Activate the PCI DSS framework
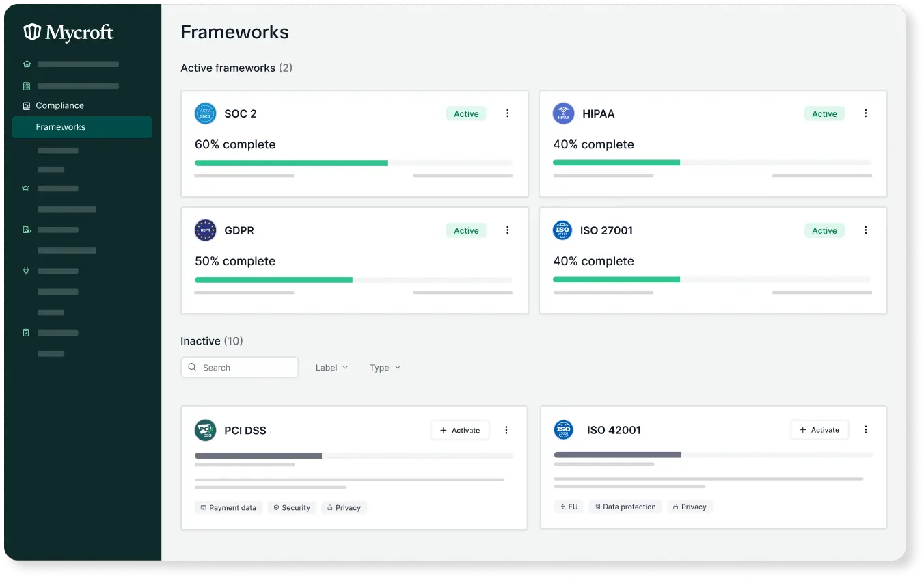924x579 pixels. click(460, 430)
